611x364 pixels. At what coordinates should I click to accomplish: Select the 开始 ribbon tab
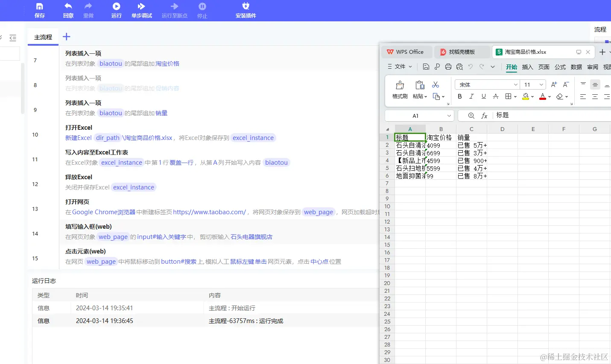tap(512, 67)
